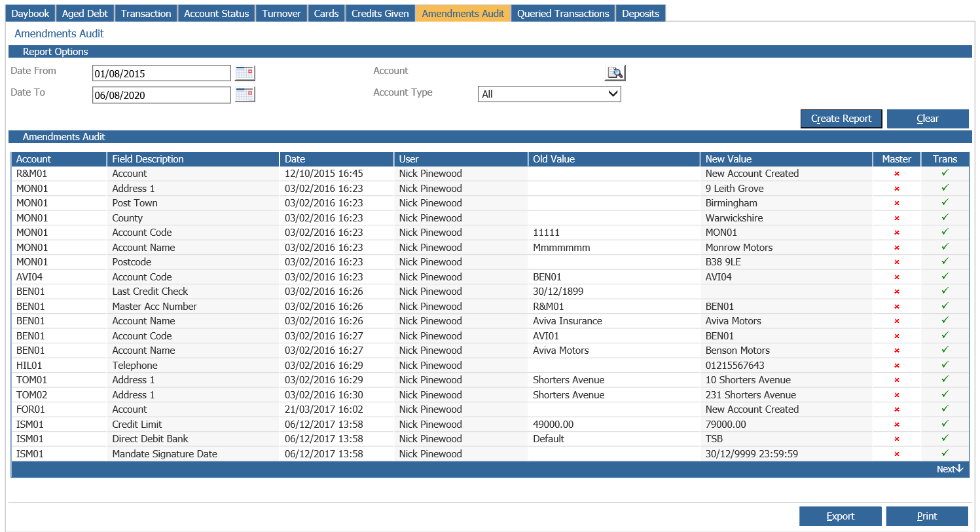The height and width of the screenshot is (532, 980).
Task: Click the Create Report button
Action: pos(841,119)
